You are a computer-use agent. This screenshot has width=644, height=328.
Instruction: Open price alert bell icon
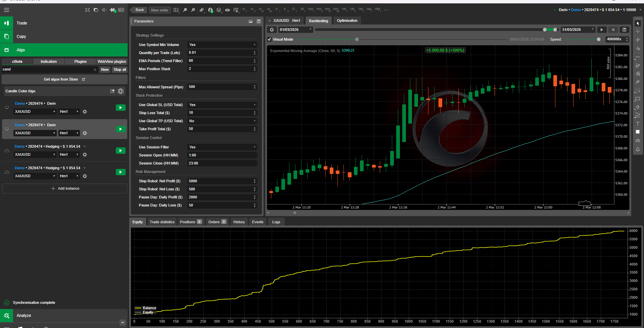click(x=637, y=149)
